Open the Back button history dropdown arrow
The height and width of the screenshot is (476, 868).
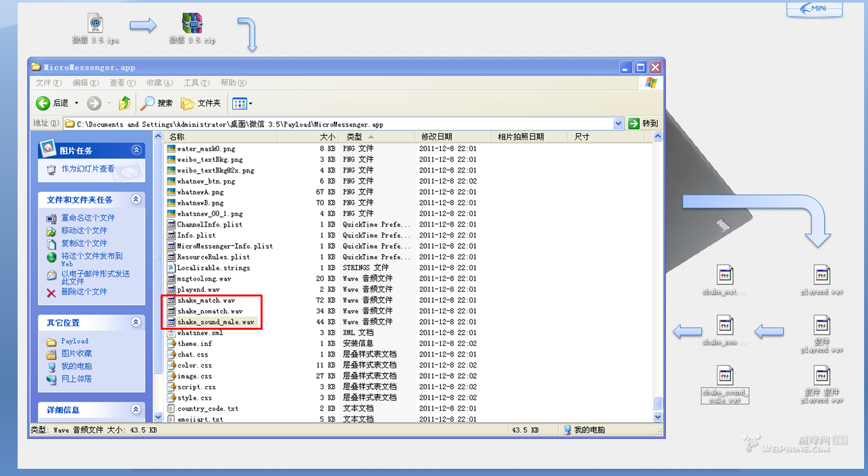(x=76, y=103)
